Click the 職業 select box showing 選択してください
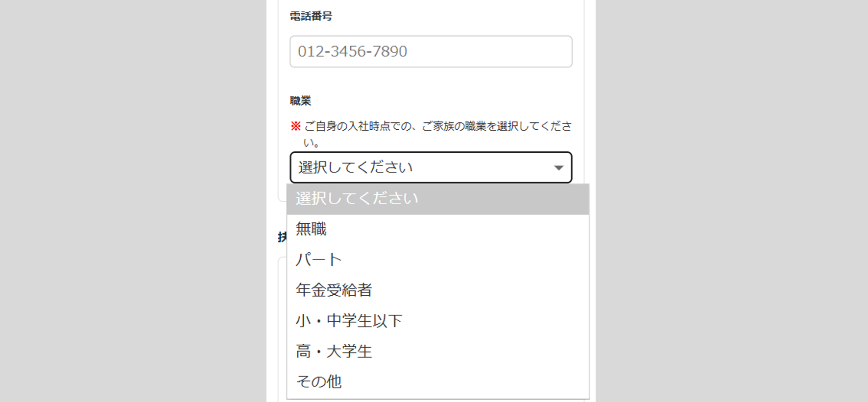The height and width of the screenshot is (402, 868). click(x=421, y=167)
